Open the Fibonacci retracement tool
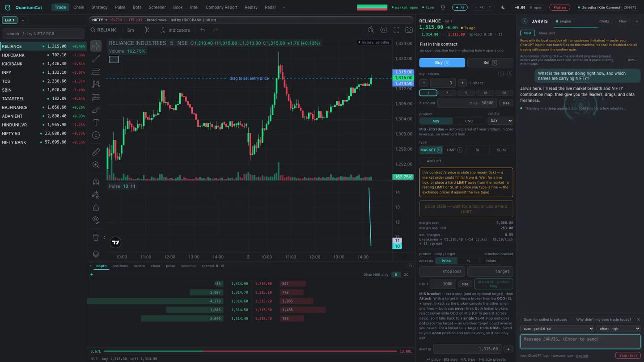 click(x=96, y=72)
